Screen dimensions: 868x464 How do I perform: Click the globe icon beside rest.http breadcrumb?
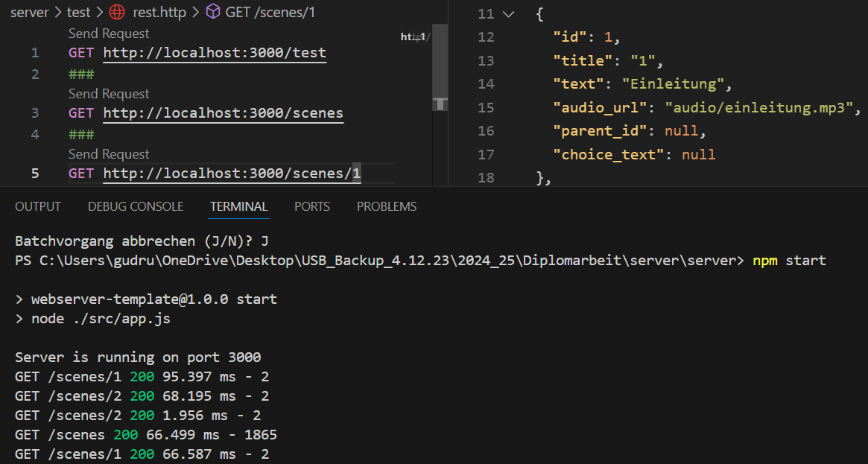[x=117, y=12]
